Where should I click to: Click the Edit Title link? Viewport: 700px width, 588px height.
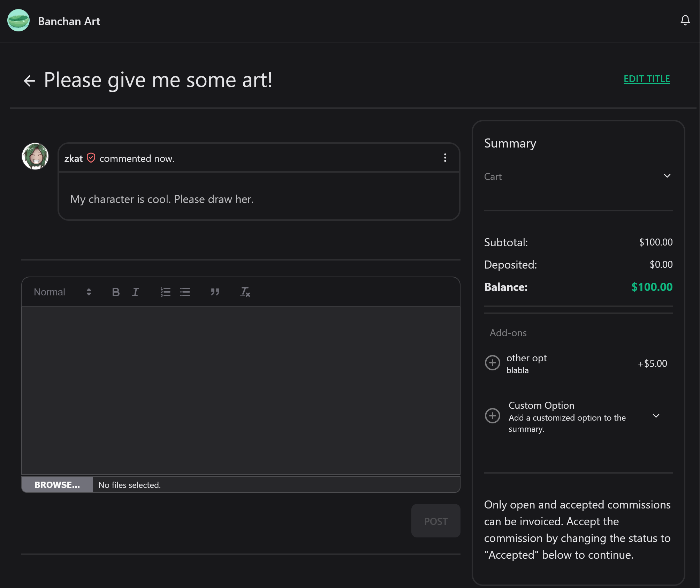click(646, 79)
